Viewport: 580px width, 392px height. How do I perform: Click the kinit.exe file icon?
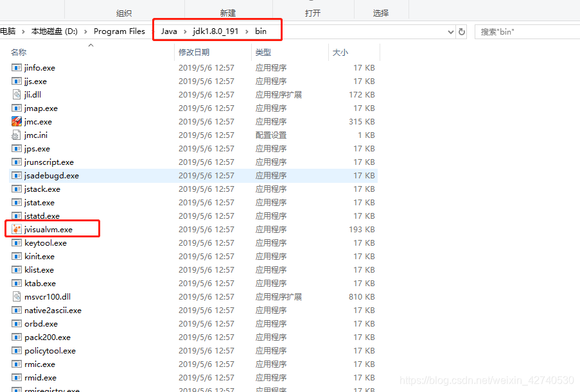[16, 257]
